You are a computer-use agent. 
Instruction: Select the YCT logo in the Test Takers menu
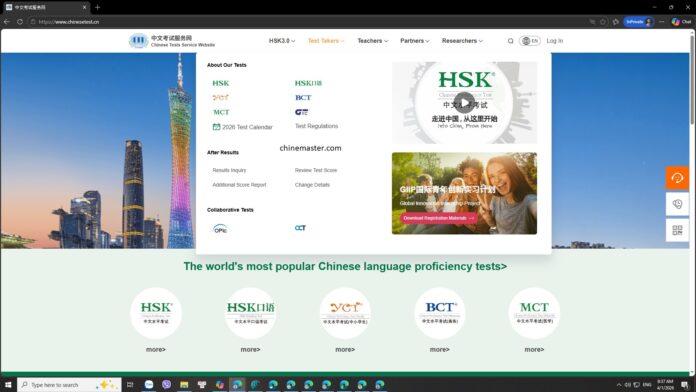tap(221, 97)
